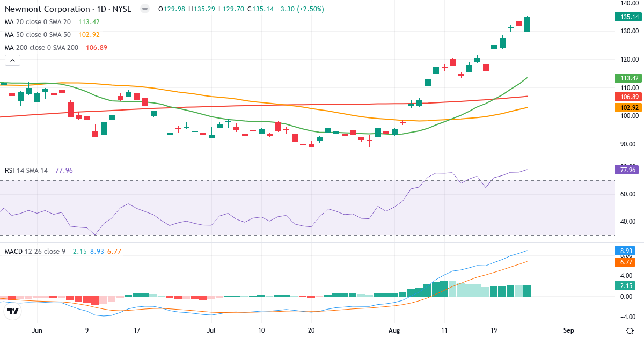The image size is (644, 338).
Task: Click the SMA 20 value 113.42 in legend
Action: click(x=89, y=22)
